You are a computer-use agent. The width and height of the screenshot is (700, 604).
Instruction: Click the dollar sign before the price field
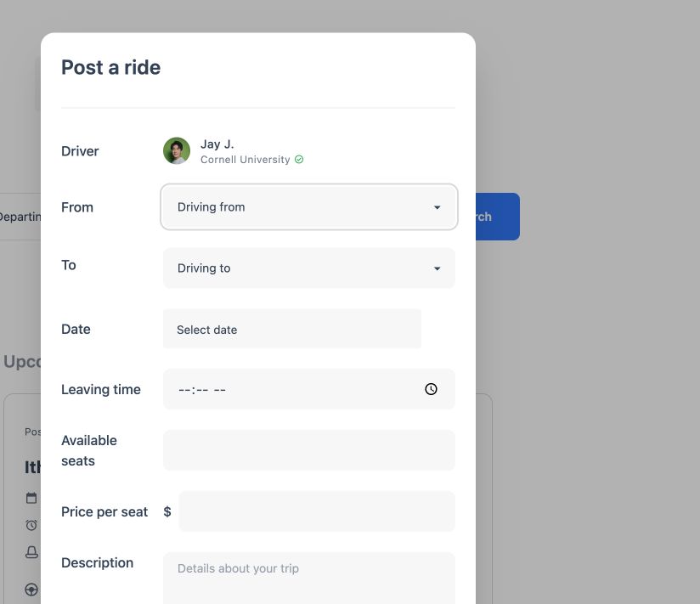pos(167,511)
